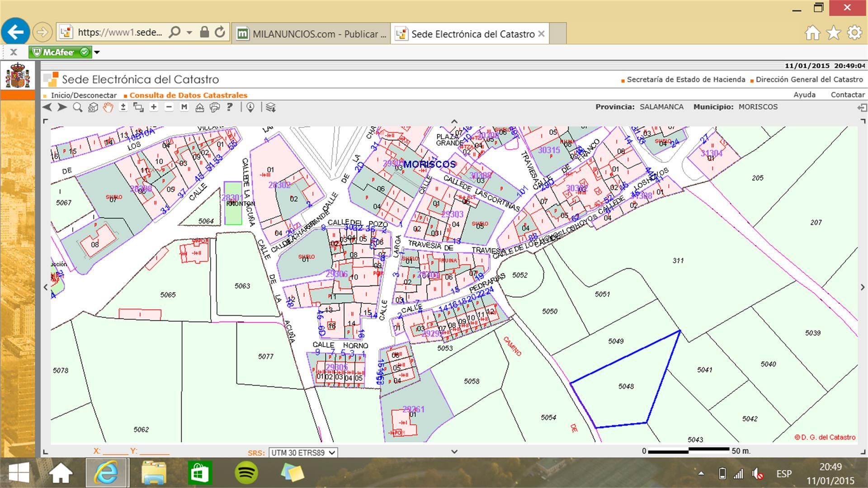This screenshot has height=488, width=868.
Task: Open the cadastral parcel lookup tool
Action: point(93,107)
